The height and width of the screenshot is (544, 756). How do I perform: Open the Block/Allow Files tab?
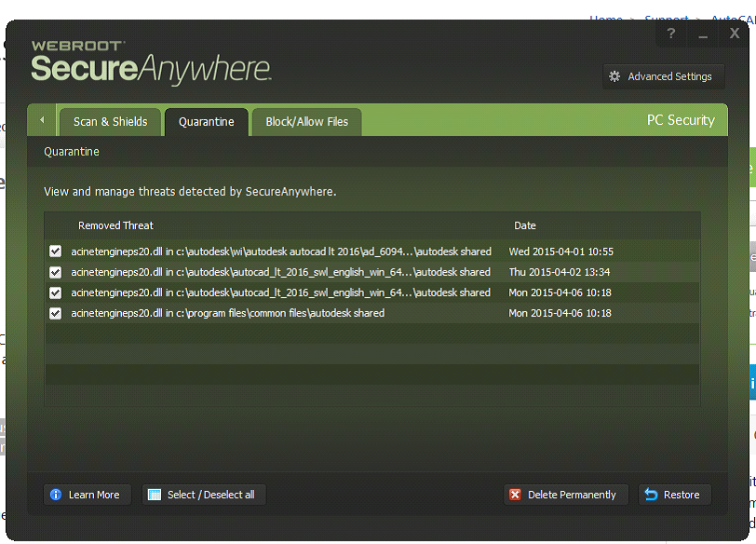pyautogui.click(x=306, y=121)
